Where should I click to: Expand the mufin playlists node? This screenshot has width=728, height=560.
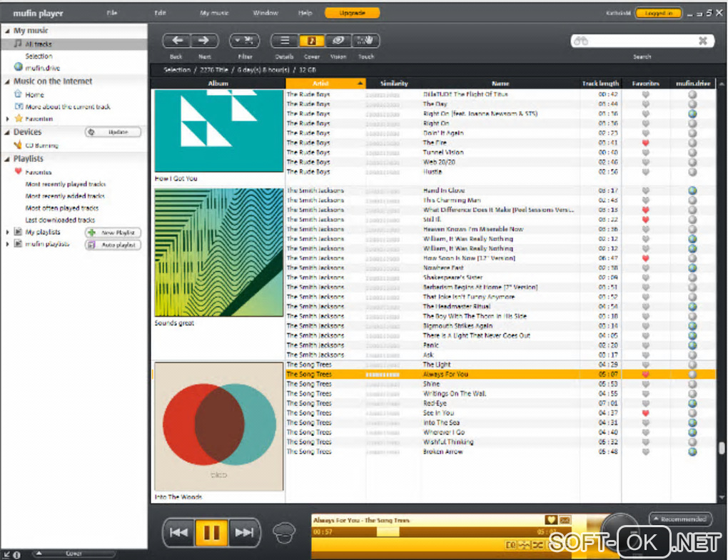7,244
